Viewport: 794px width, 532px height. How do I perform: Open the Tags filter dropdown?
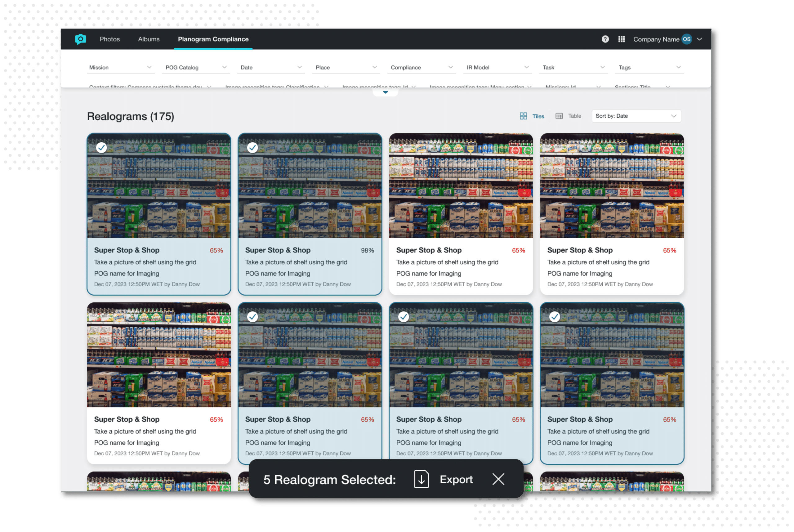[x=649, y=68]
